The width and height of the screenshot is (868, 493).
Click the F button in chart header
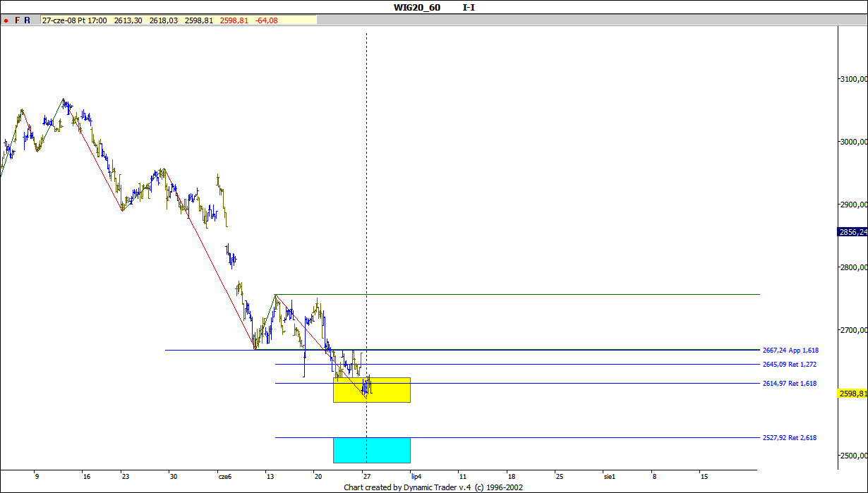click(x=17, y=20)
